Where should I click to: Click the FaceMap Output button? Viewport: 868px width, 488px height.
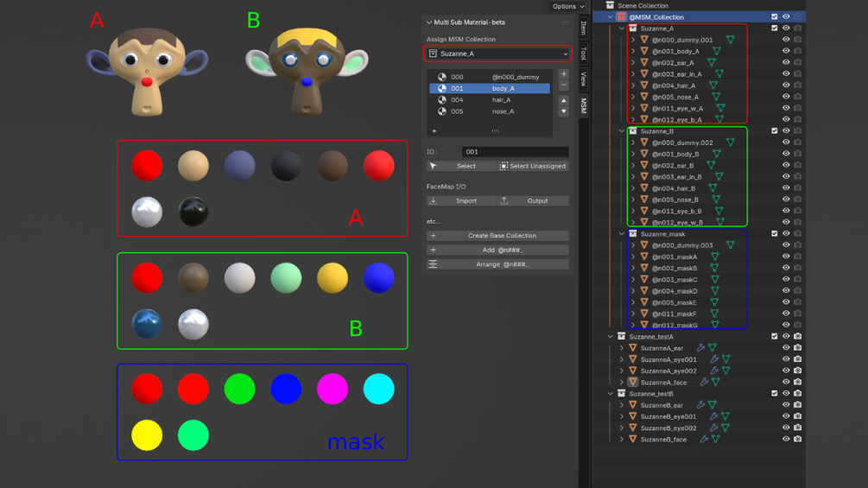533,201
